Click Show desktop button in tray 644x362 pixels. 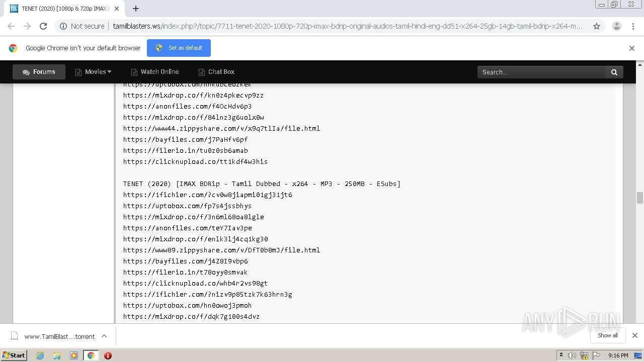(x=638, y=355)
